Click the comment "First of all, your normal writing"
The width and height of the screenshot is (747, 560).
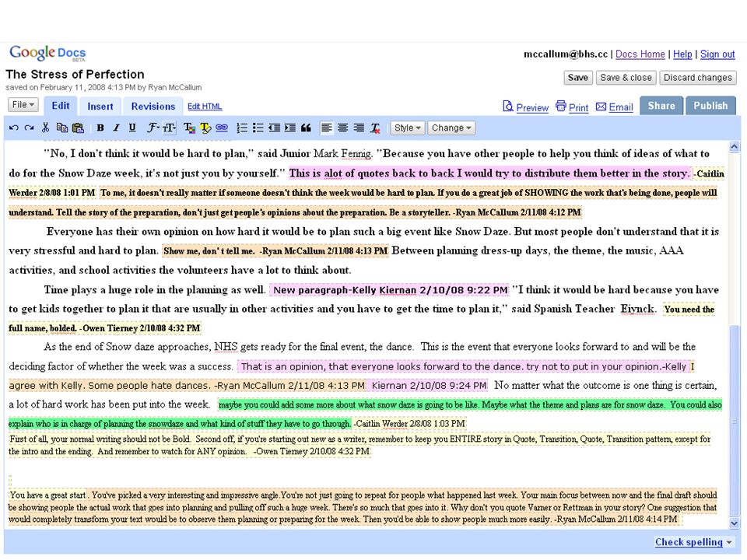359,445
